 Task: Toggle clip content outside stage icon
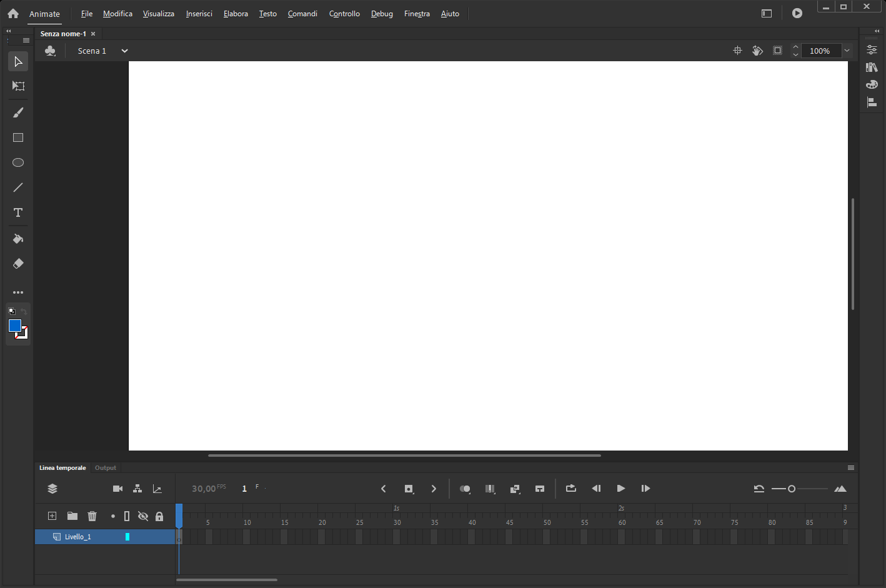(x=777, y=51)
